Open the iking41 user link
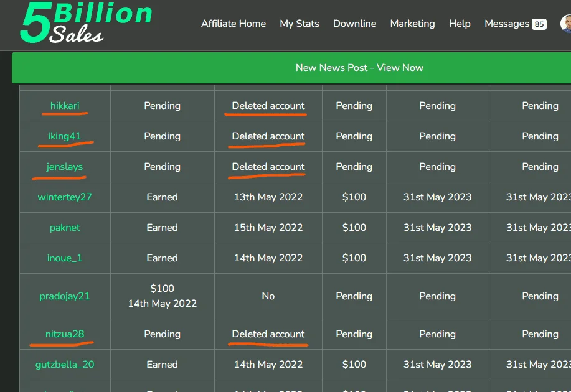The width and height of the screenshot is (571, 392). click(65, 136)
